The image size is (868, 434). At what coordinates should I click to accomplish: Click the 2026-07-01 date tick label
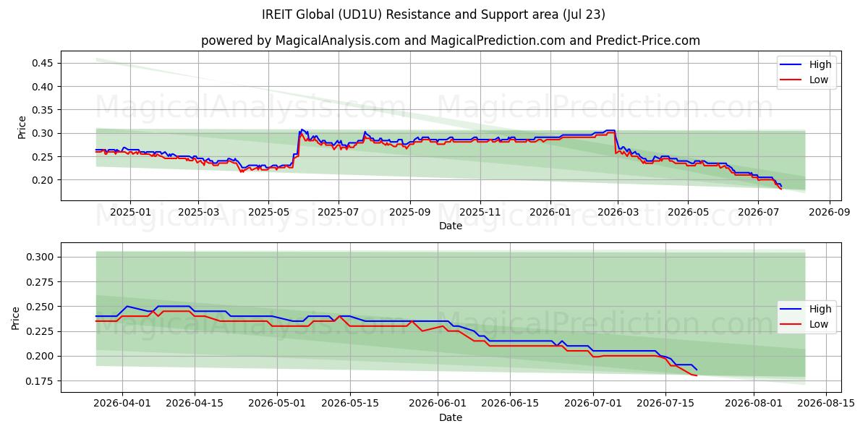[x=594, y=404]
